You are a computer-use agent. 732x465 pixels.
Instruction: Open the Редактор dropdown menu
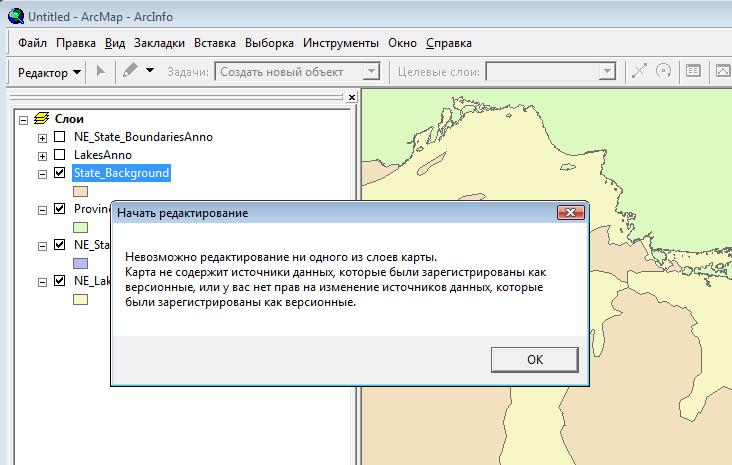point(49,72)
